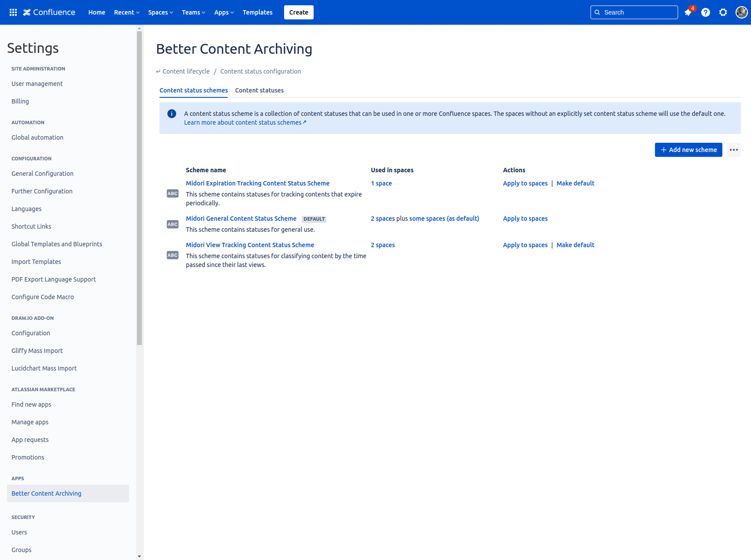Click the Confluence logo
This screenshot has width=751, height=560.
pyautogui.click(x=49, y=12)
